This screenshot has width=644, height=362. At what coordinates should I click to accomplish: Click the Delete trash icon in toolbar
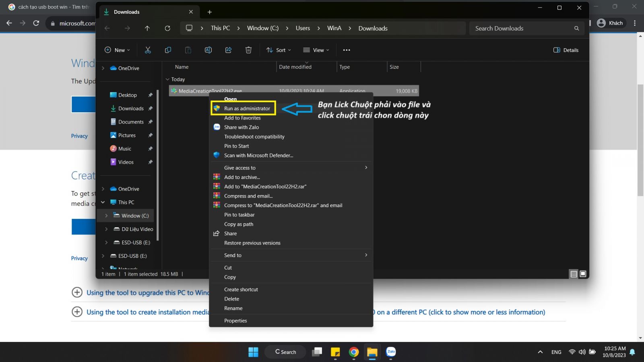[x=248, y=50]
